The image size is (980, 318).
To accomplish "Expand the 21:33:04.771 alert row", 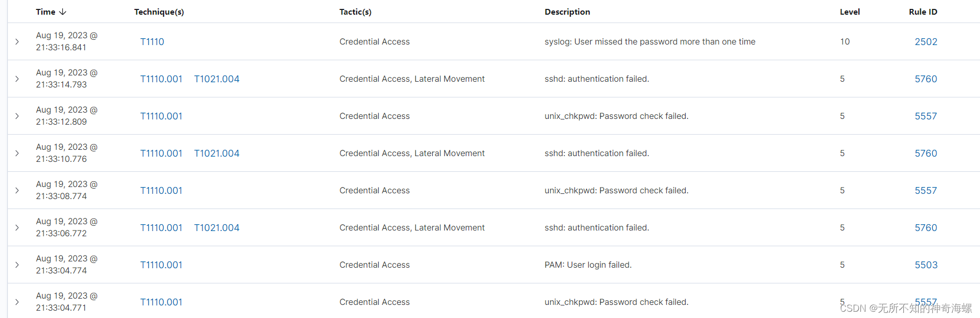I will 17,302.
